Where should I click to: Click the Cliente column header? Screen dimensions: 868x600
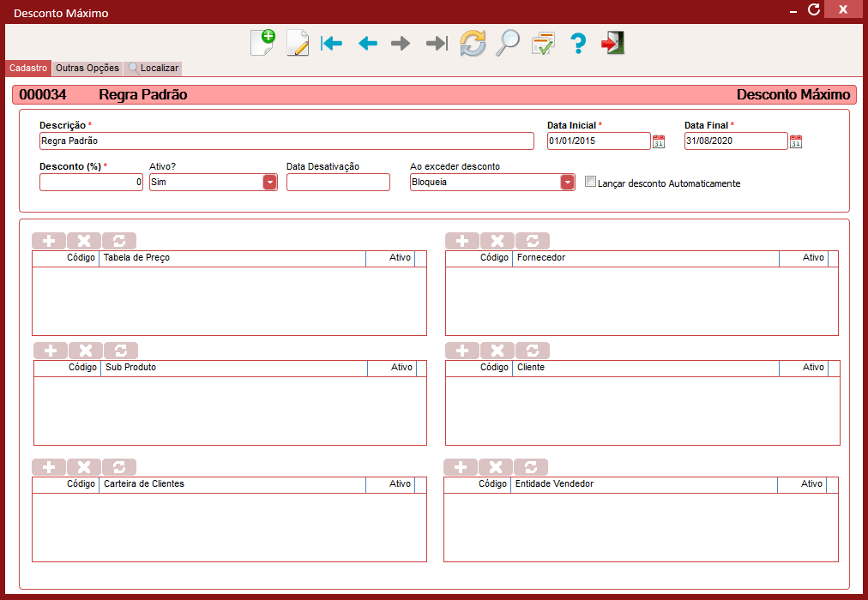point(646,368)
